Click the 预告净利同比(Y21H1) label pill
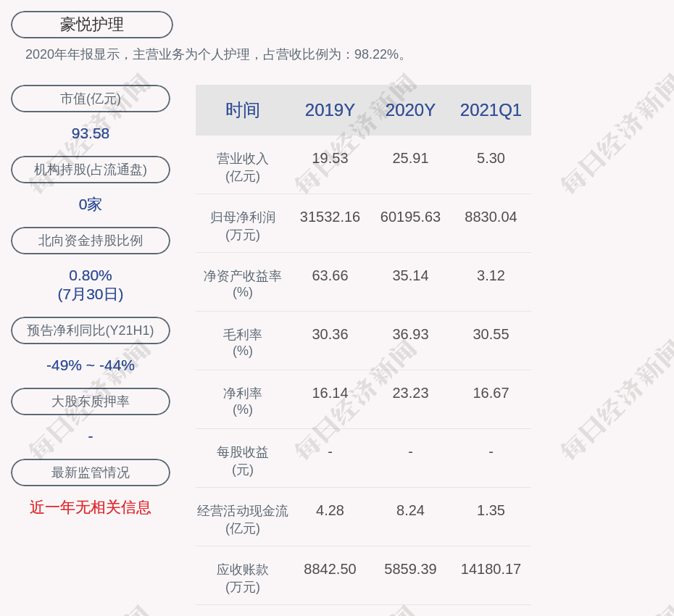Viewport: 674px width, 616px height. tap(91, 330)
